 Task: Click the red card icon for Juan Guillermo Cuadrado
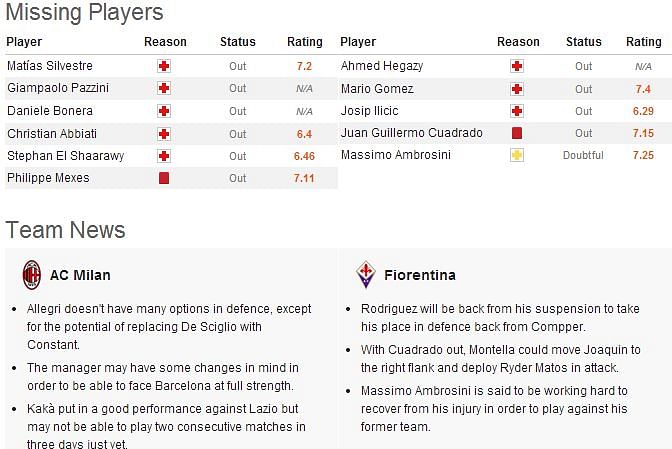(x=517, y=133)
